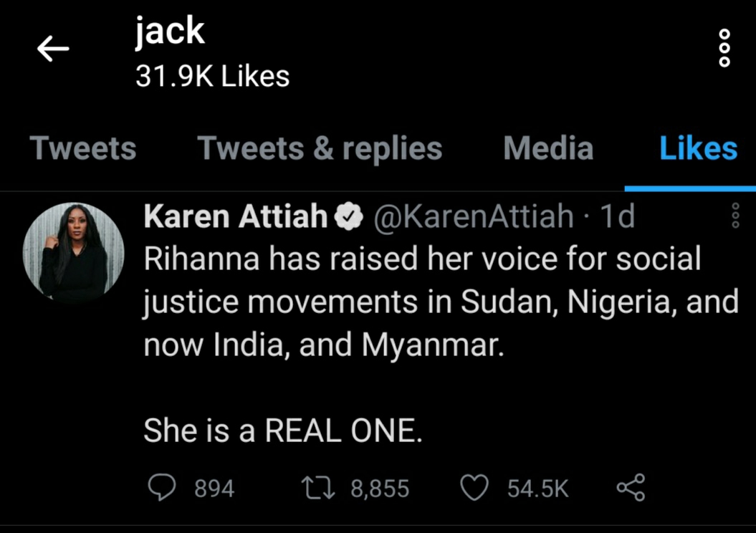Click the 54.5K likes count
The width and height of the screenshot is (756, 533).
pos(537,489)
